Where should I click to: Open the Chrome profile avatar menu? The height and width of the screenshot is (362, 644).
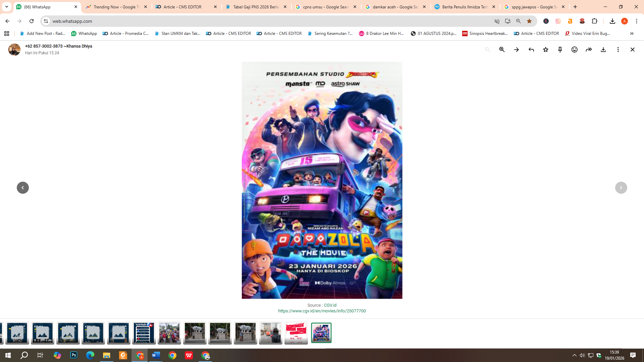point(625,21)
